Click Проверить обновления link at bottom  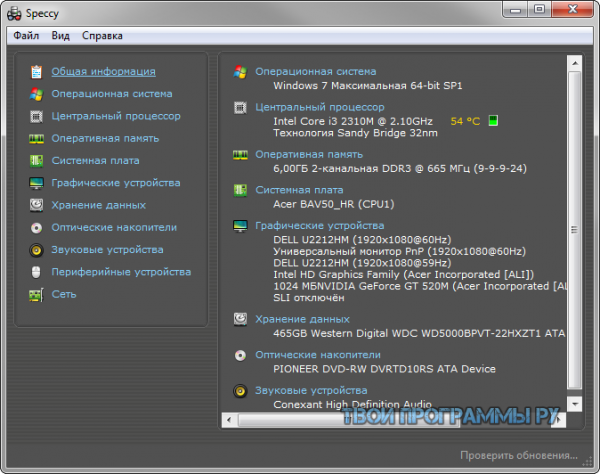coord(519,455)
